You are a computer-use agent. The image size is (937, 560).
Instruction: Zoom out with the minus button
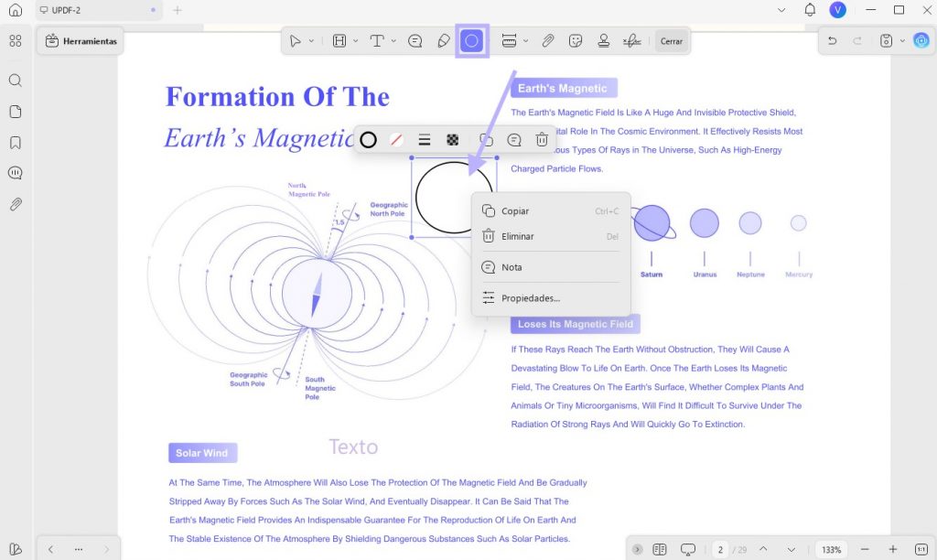pos(865,549)
